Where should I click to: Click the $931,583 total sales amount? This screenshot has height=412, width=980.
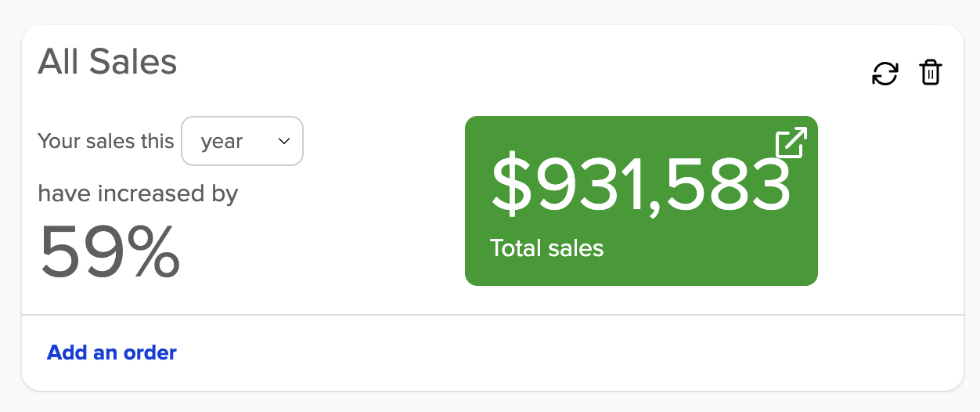pyautogui.click(x=640, y=185)
